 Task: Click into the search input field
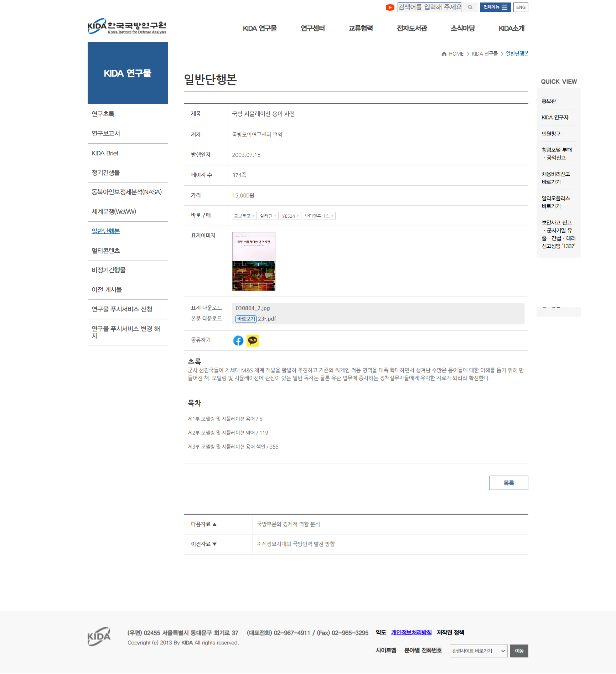[429, 7]
